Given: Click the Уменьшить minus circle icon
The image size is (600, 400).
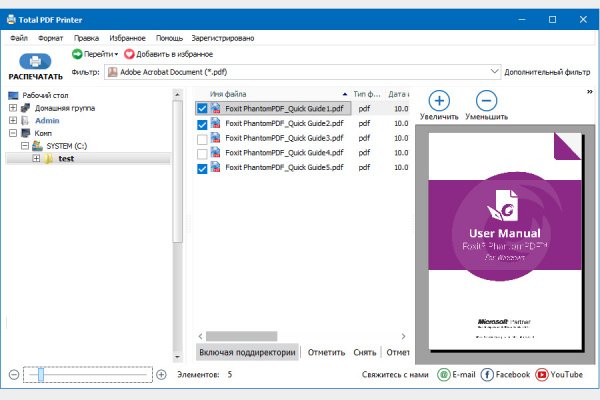Looking at the screenshot, I should click(486, 101).
